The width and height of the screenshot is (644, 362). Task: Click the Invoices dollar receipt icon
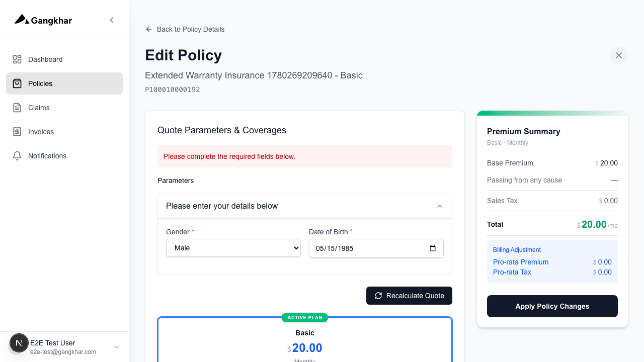[x=17, y=132]
